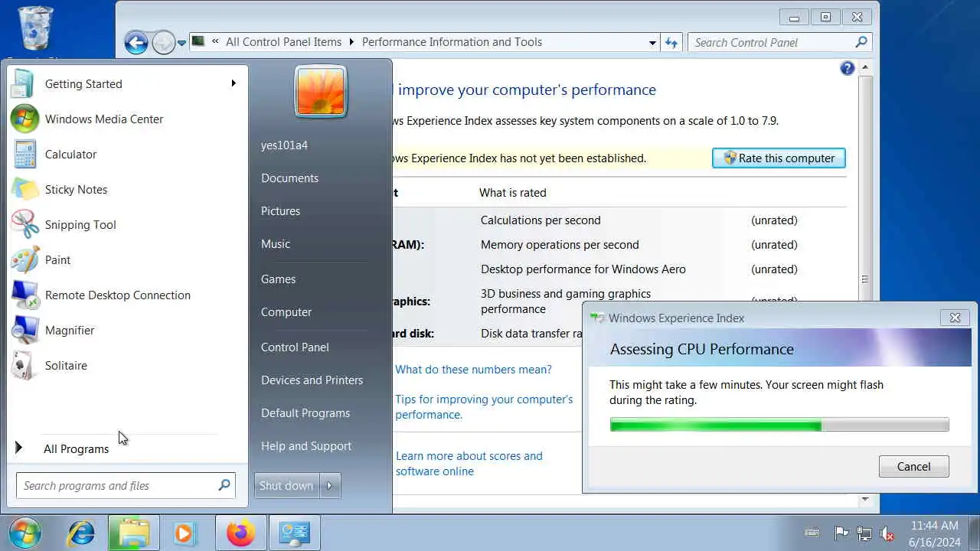980x551 pixels.
Task: Open Control Panel from Start menu
Action: point(295,347)
